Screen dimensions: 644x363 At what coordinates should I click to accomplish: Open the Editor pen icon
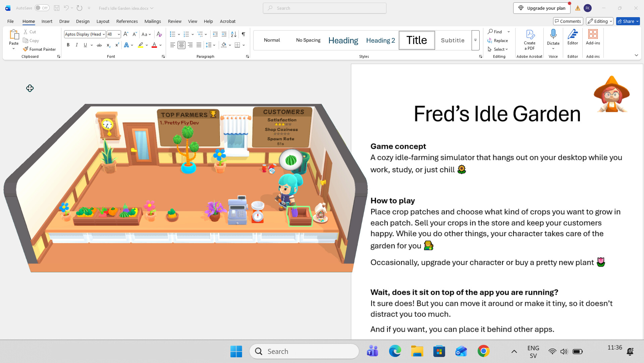pos(573,37)
